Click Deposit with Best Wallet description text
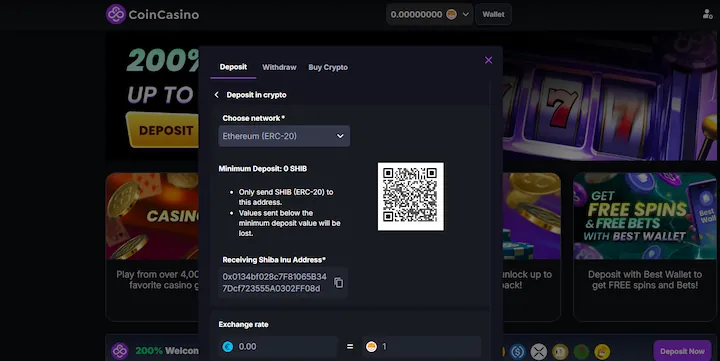 (645, 280)
